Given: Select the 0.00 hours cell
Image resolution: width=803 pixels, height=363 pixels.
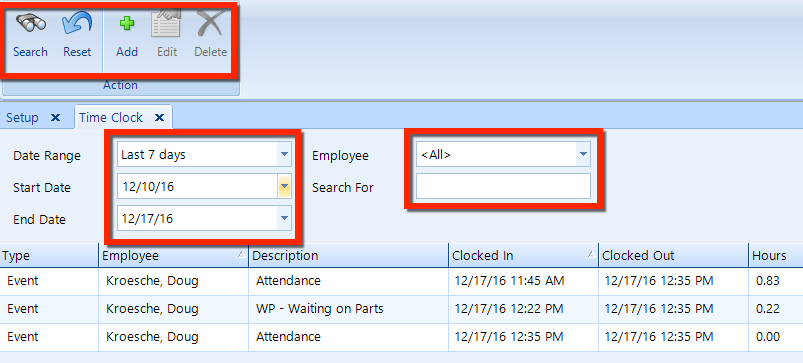Looking at the screenshot, I should tap(775, 337).
